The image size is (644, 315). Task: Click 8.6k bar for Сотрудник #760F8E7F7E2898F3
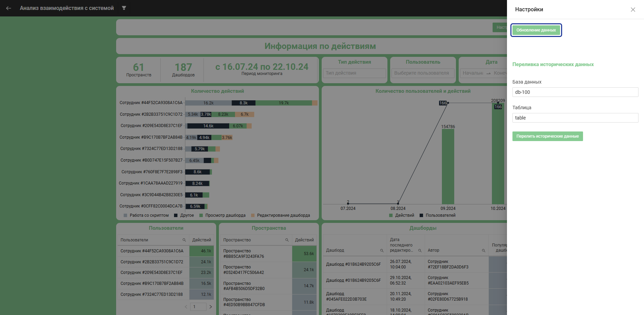pos(198,172)
